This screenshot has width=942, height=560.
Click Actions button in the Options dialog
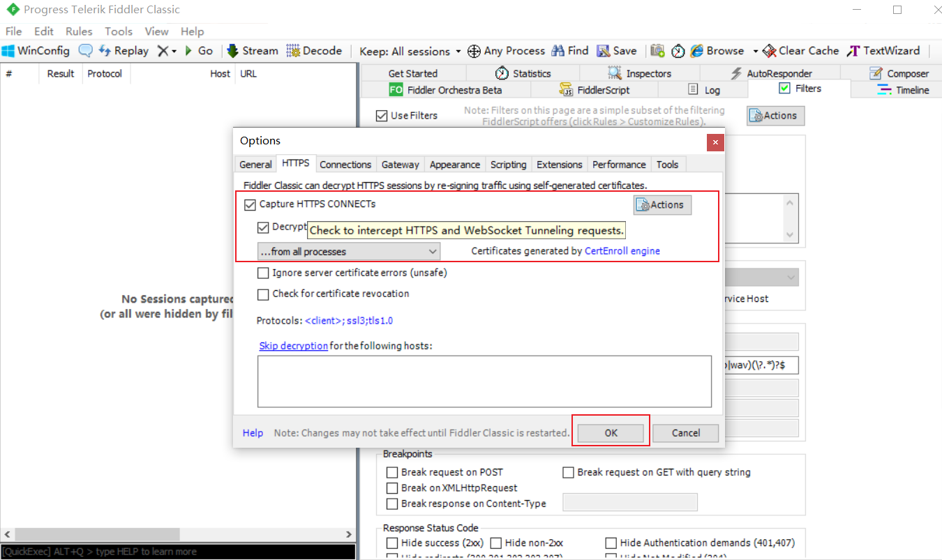(x=662, y=204)
